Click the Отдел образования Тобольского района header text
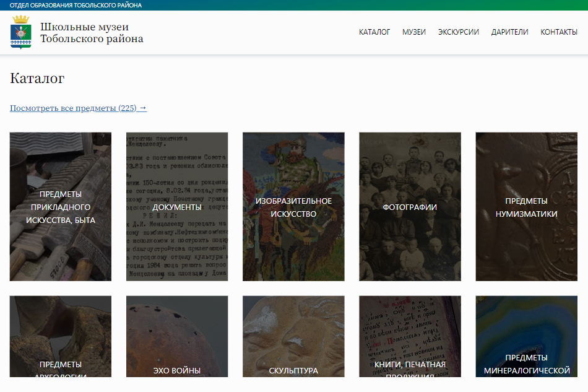The image size is (588, 392). click(x=76, y=5)
